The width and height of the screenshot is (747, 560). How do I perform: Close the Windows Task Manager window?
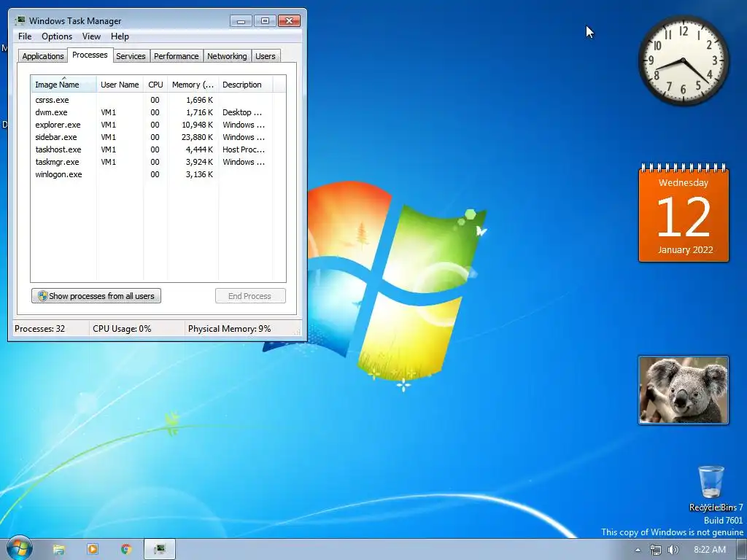click(289, 21)
